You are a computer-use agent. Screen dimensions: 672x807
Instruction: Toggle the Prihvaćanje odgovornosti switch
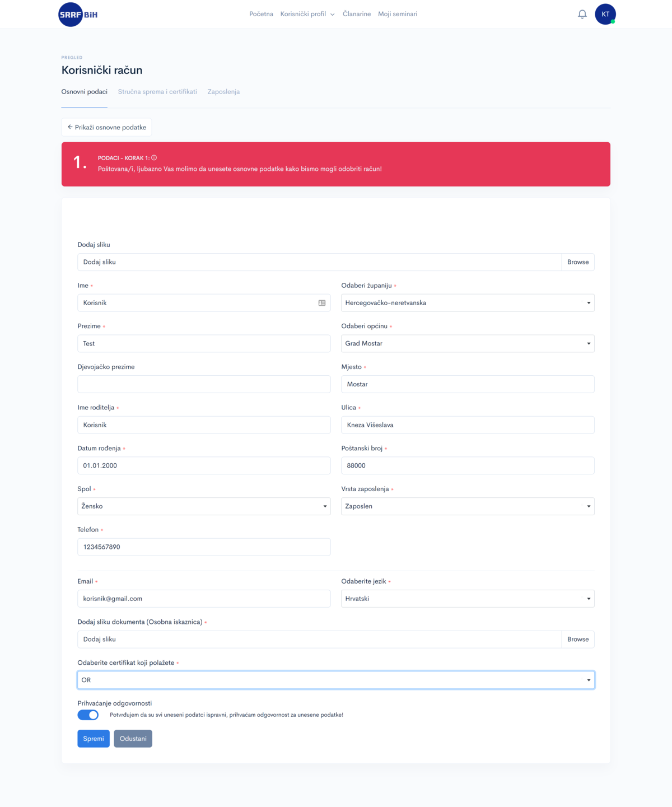tap(88, 715)
